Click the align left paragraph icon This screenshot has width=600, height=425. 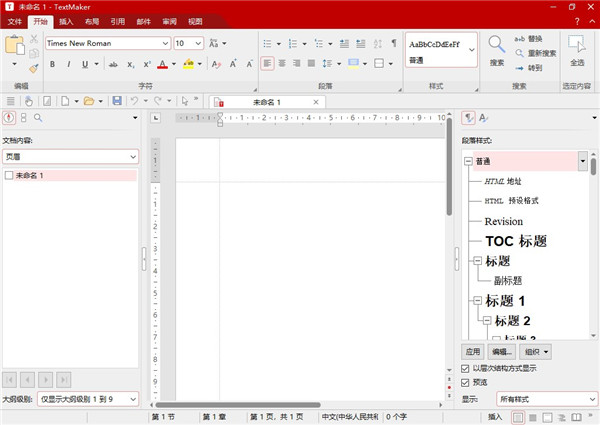pos(268,63)
